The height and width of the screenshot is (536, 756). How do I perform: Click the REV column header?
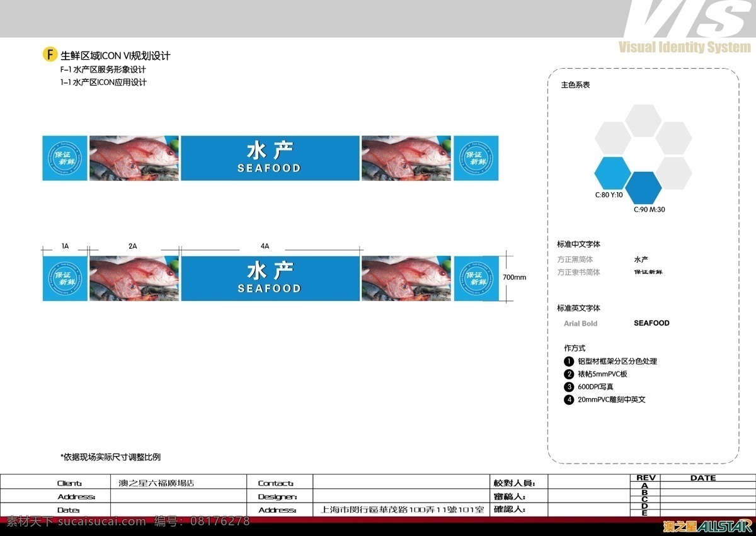(646, 478)
